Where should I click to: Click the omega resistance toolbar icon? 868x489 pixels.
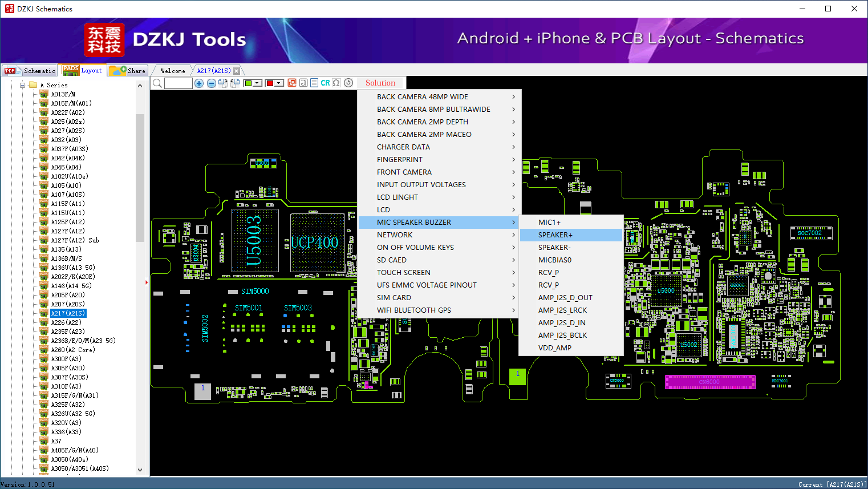tap(336, 83)
